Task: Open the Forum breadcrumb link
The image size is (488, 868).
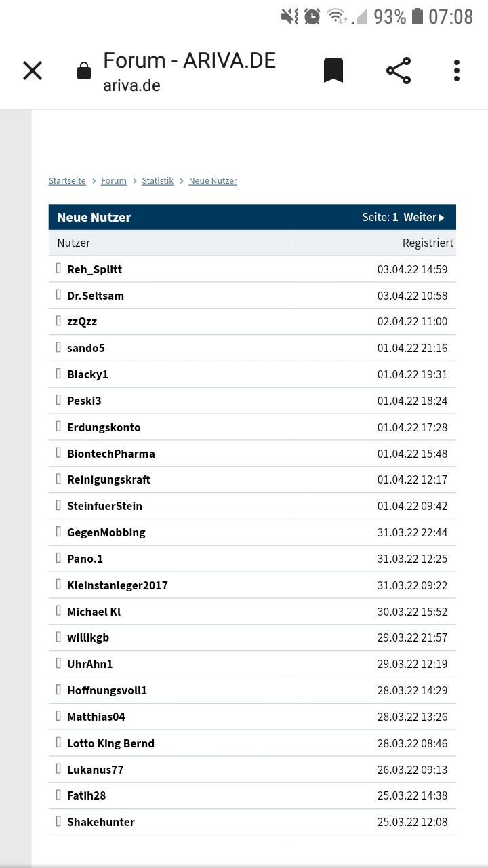Action: (114, 180)
